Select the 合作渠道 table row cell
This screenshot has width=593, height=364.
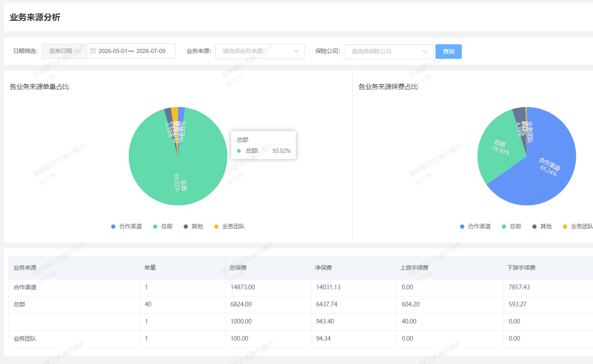click(x=74, y=287)
